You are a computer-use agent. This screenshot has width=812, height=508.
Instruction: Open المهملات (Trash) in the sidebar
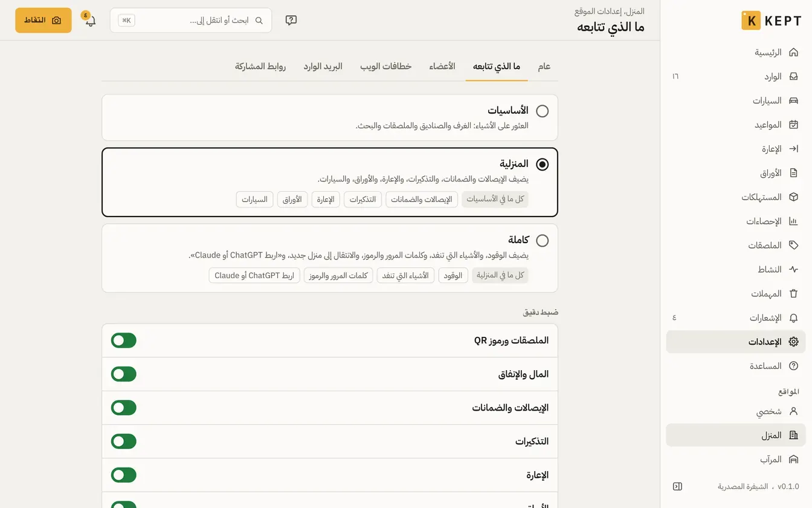point(736,294)
